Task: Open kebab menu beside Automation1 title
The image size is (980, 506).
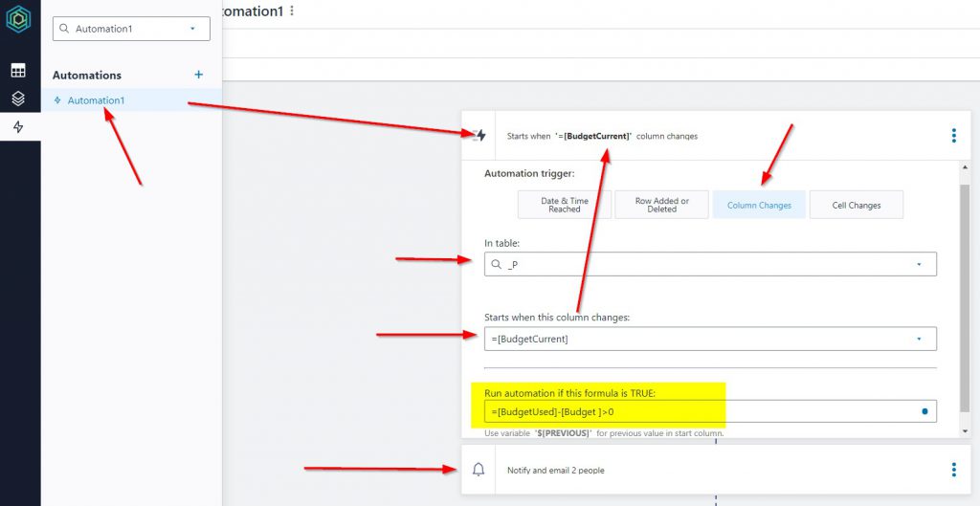Action: (292, 11)
